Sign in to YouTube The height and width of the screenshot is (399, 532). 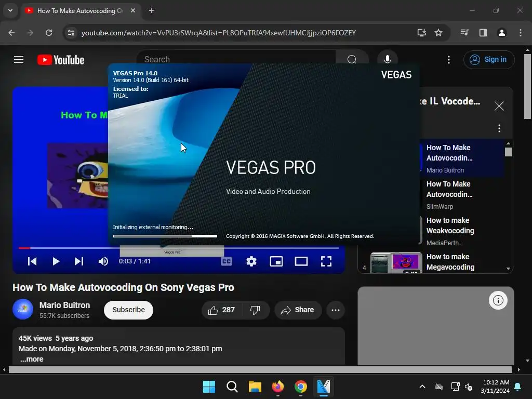click(x=488, y=59)
